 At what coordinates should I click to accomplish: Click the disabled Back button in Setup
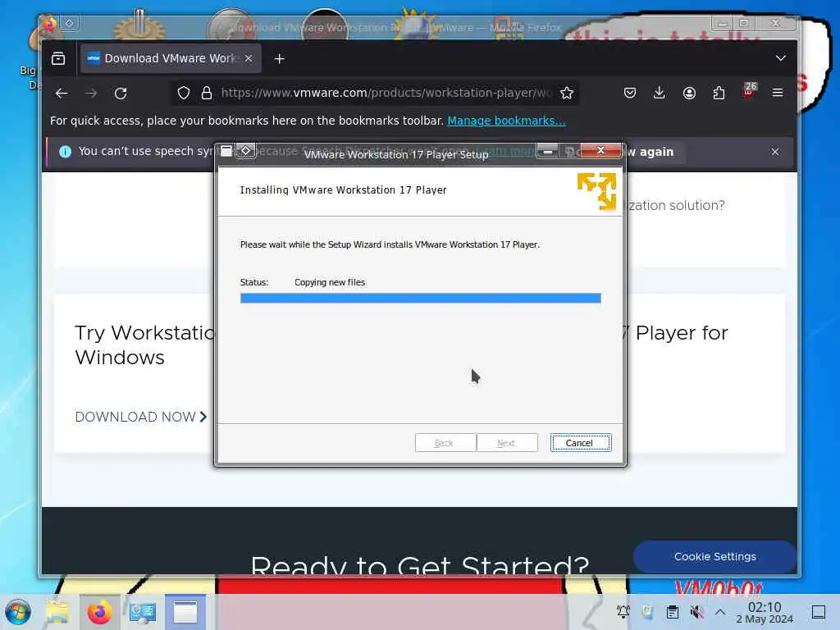tap(445, 443)
